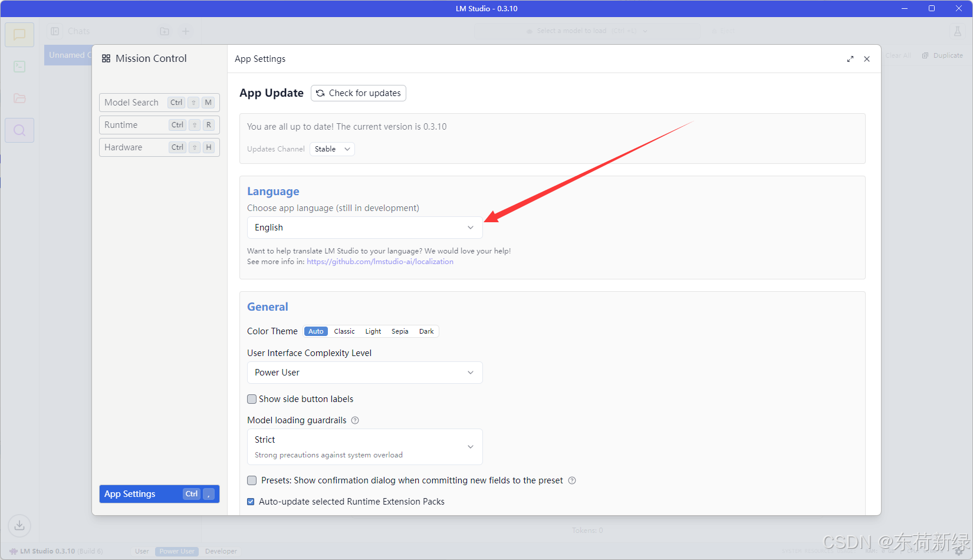Open the Select a model to load dropdown
This screenshot has width=973, height=560.
(x=587, y=31)
